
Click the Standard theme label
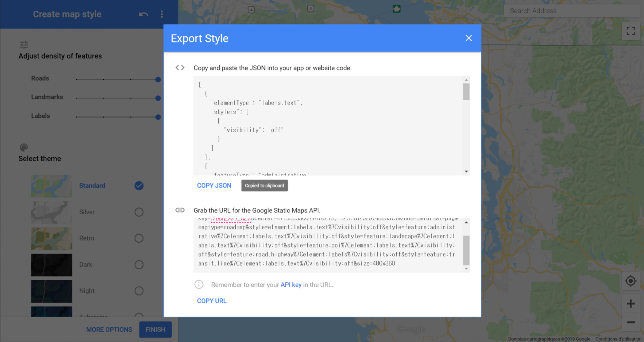(x=92, y=186)
